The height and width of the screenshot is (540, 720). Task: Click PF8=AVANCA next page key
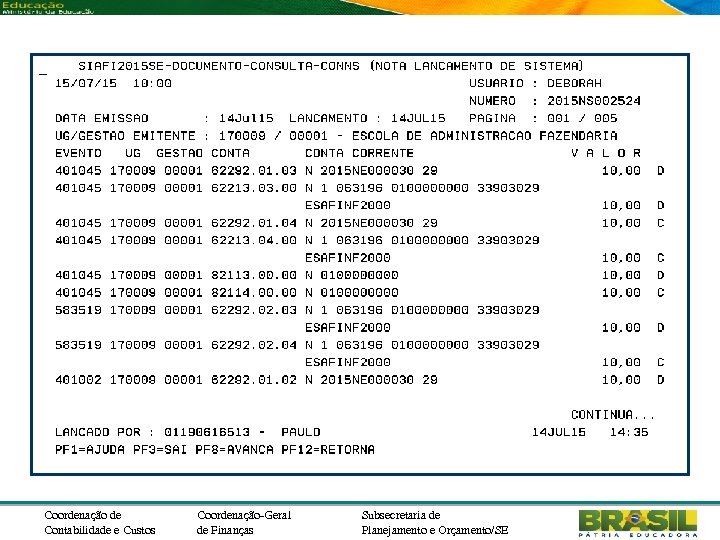pos(234,450)
